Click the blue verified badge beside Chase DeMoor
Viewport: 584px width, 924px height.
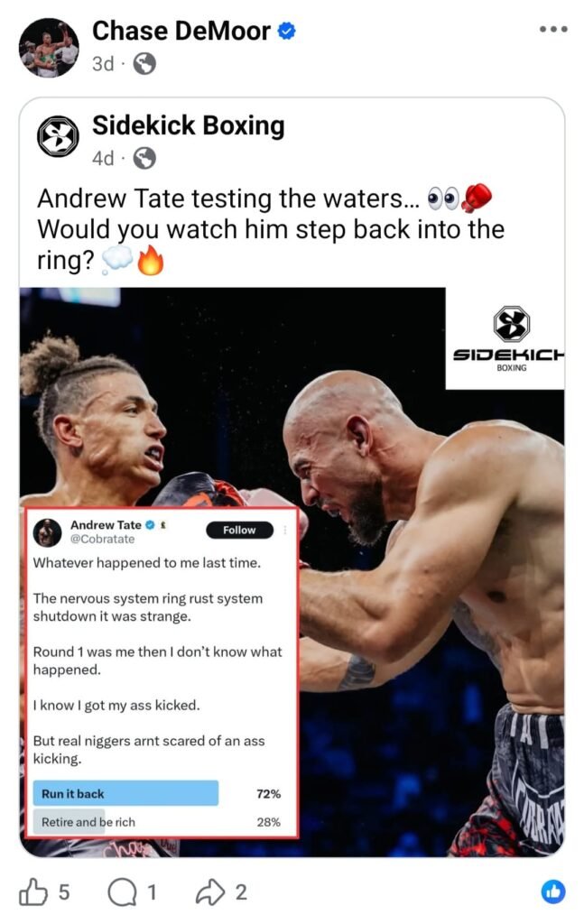click(x=286, y=32)
